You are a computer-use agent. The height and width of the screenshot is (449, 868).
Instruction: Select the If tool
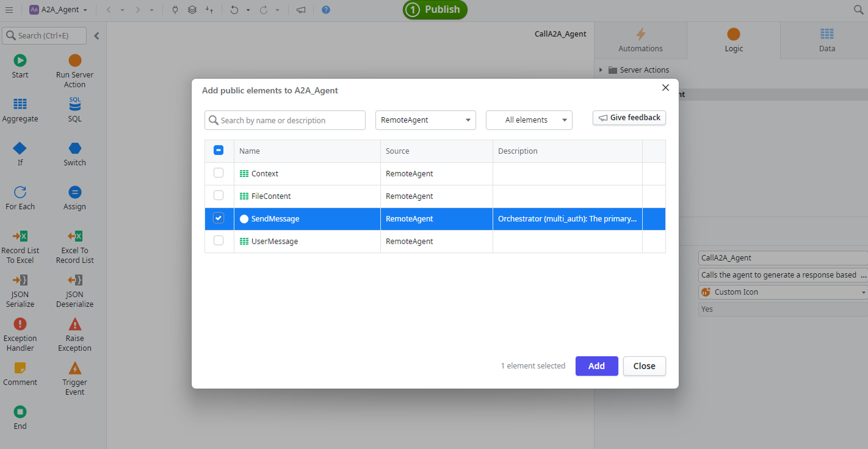click(x=20, y=154)
